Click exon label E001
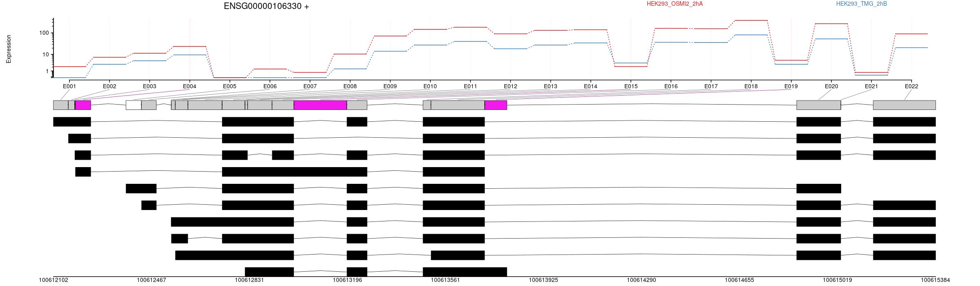Viewport: 980px width, 286px height. [x=69, y=86]
